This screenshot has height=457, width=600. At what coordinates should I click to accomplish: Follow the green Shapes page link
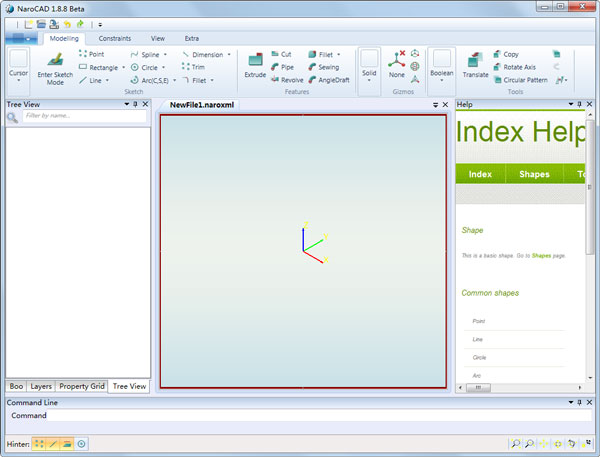(x=541, y=256)
